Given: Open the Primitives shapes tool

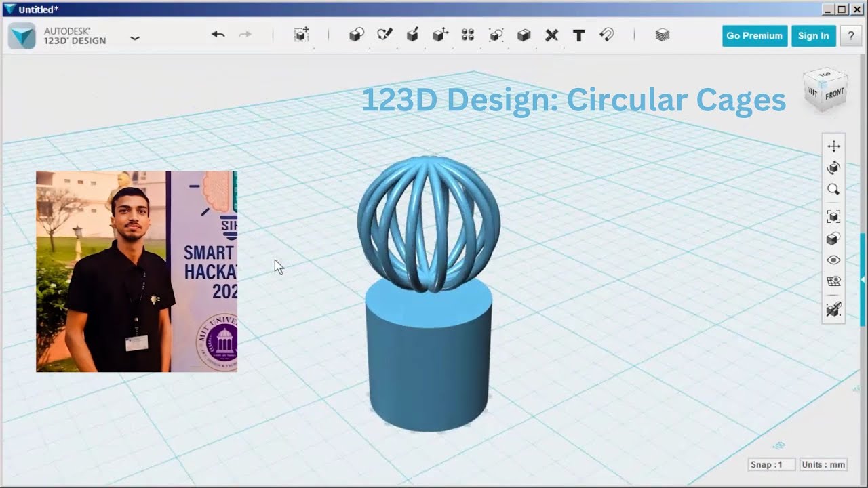Looking at the screenshot, I should point(357,35).
